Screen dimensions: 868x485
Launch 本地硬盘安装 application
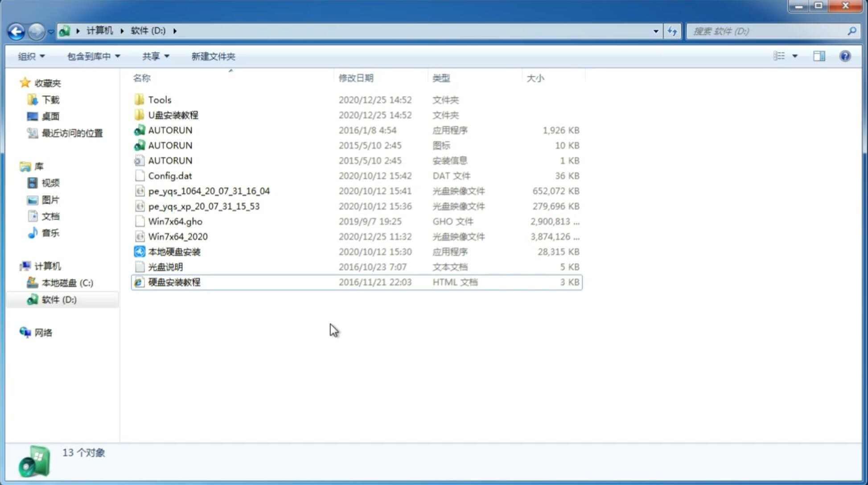coord(173,251)
